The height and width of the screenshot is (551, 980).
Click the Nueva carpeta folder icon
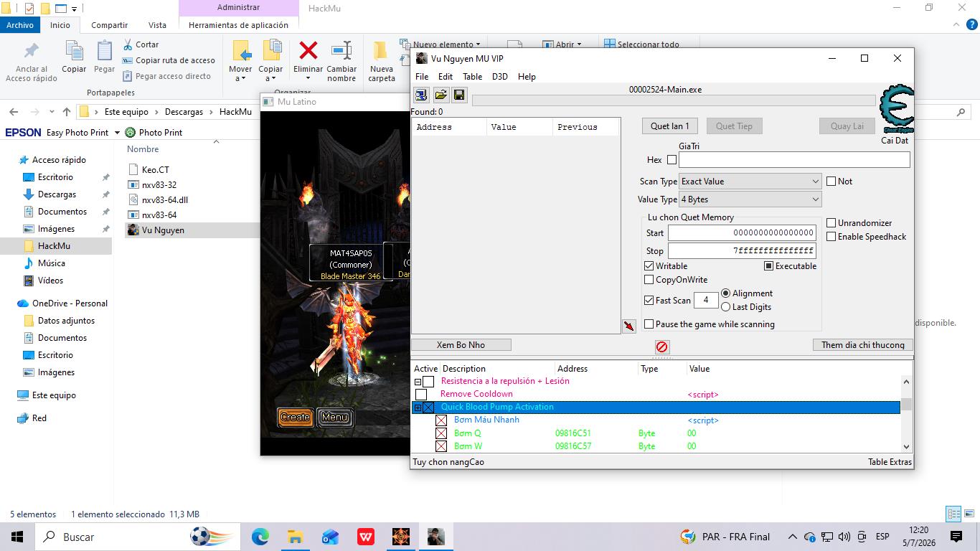(381, 50)
